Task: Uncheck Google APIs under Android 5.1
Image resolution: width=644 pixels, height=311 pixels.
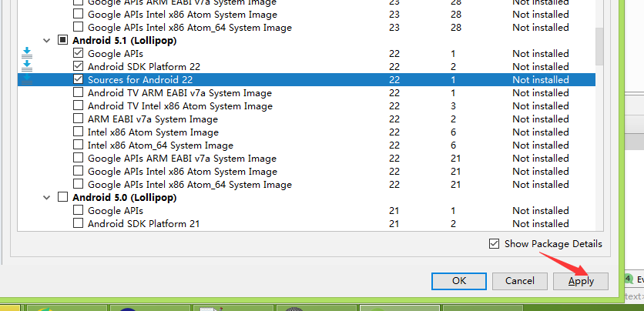Action: pos(78,53)
